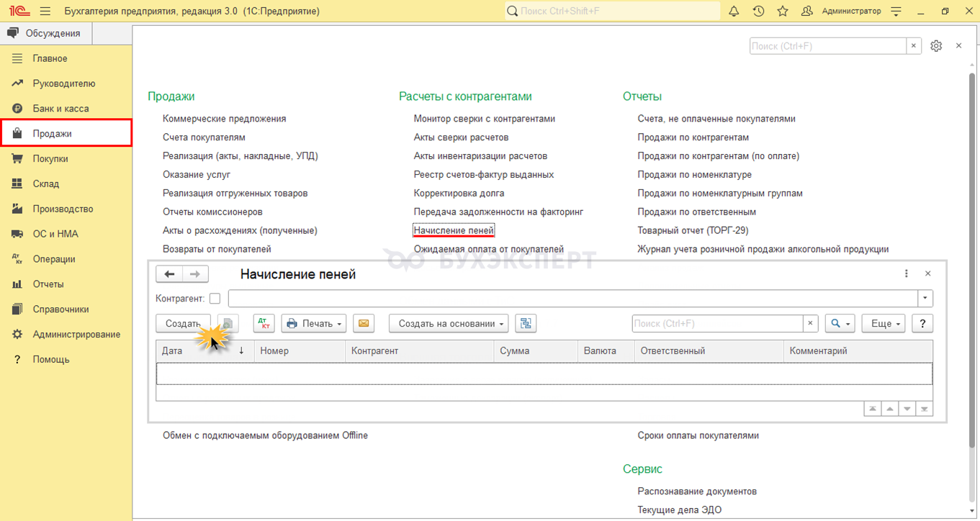Open the Печать dropdown

tap(314, 324)
